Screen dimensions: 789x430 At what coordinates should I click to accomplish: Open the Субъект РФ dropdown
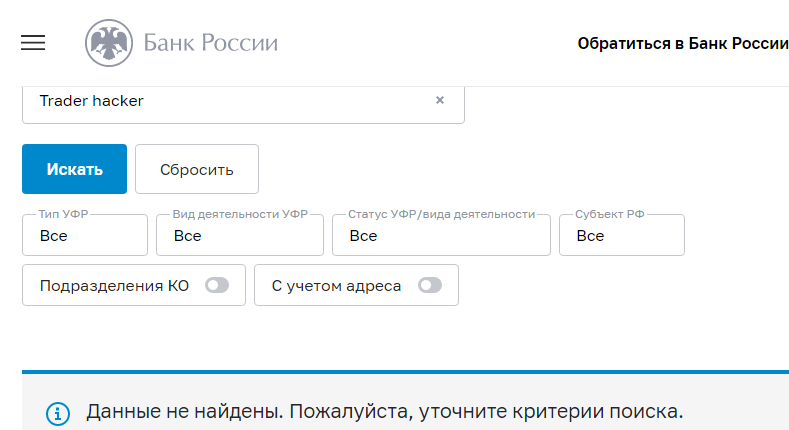click(x=622, y=235)
